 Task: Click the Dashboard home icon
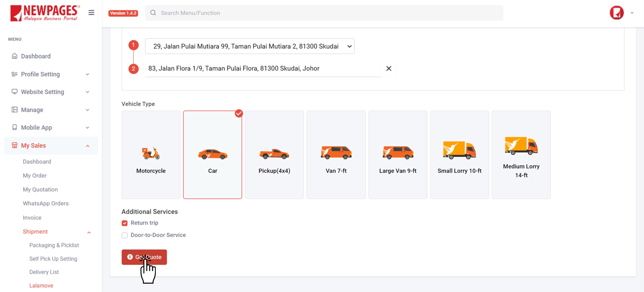click(x=14, y=56)
